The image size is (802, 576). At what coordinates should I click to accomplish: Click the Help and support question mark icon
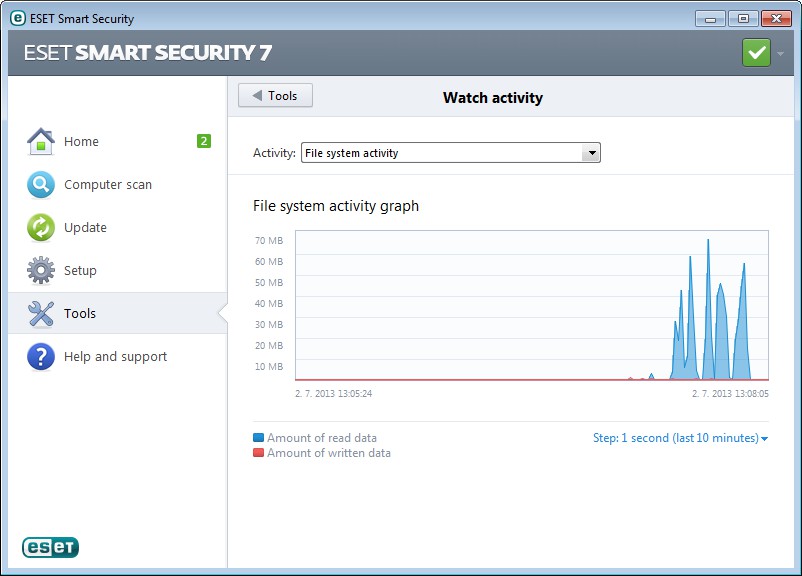click(x=40, y=356)
